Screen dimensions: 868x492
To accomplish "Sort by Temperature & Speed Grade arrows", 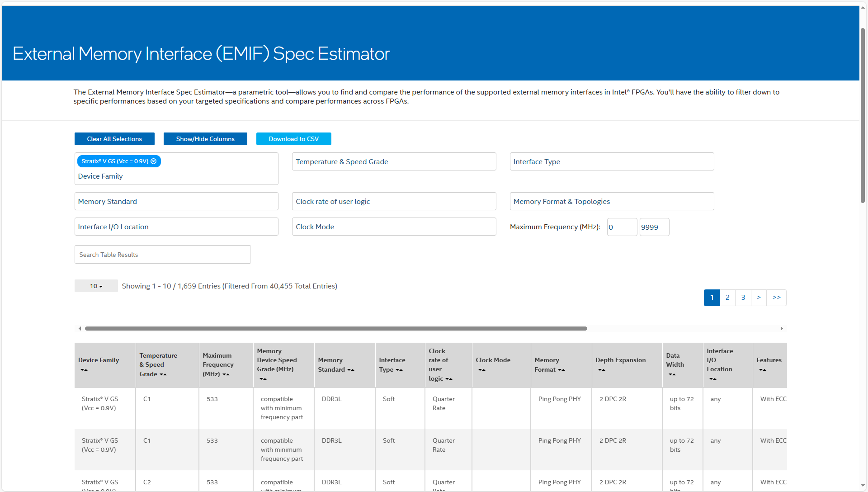I will (x=163, y=374).
